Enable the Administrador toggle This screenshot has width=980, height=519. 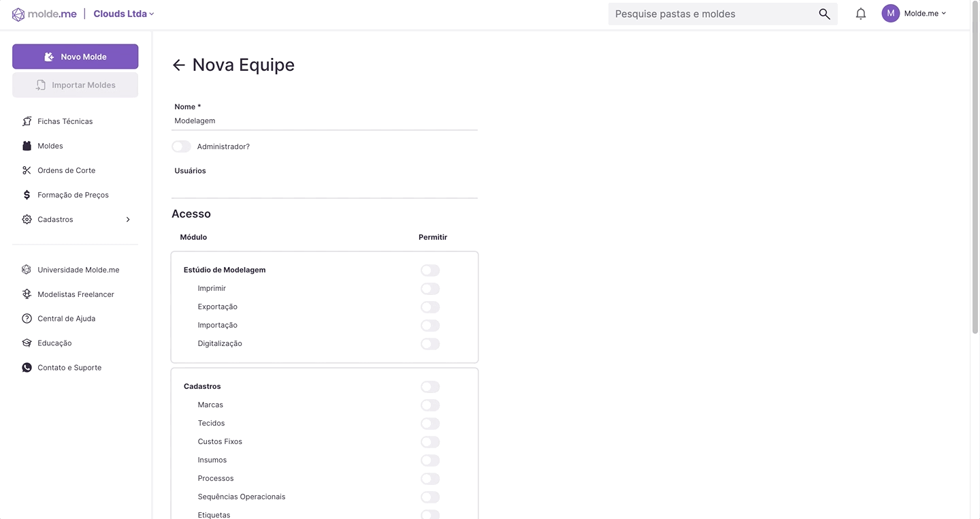click(181, 146)
